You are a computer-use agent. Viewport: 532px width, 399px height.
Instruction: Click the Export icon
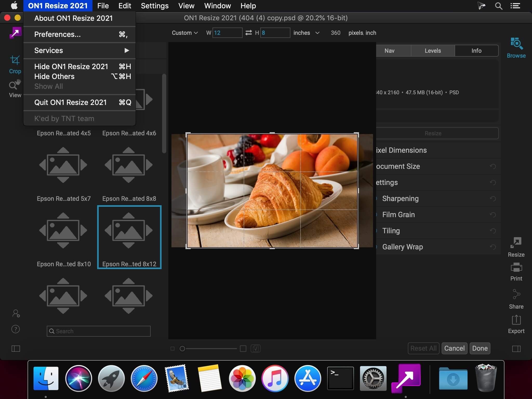pos(516,324)
